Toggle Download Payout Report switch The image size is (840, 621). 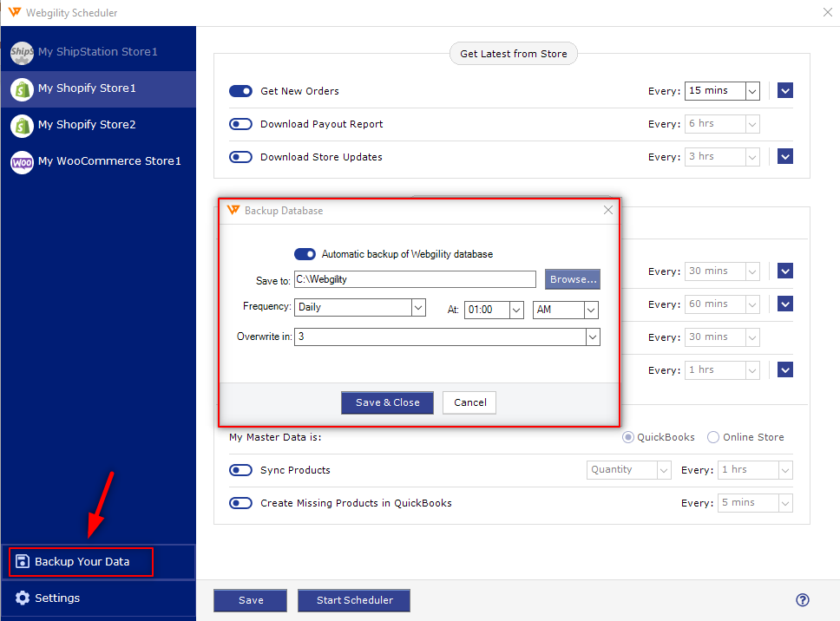pos(240,124)
